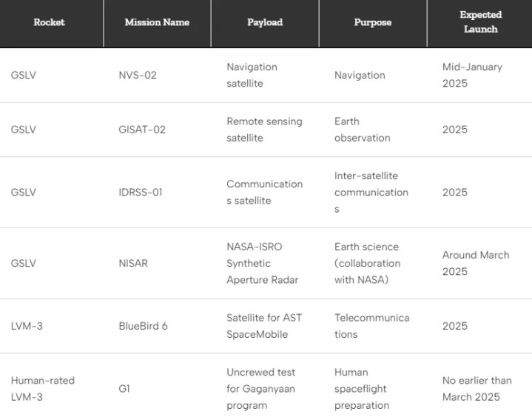
Task: Select the GISAT-02 mission name cell
Action: point(142,130)
